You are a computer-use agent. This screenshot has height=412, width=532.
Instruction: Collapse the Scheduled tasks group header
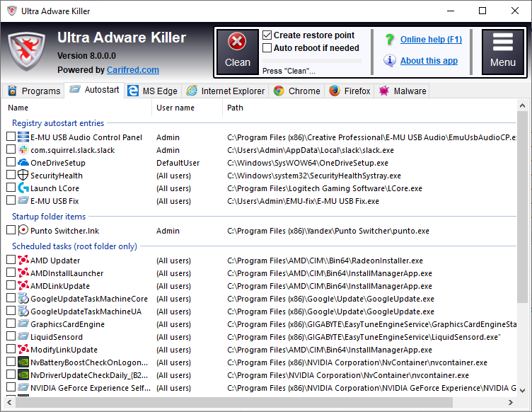point(75,246)
